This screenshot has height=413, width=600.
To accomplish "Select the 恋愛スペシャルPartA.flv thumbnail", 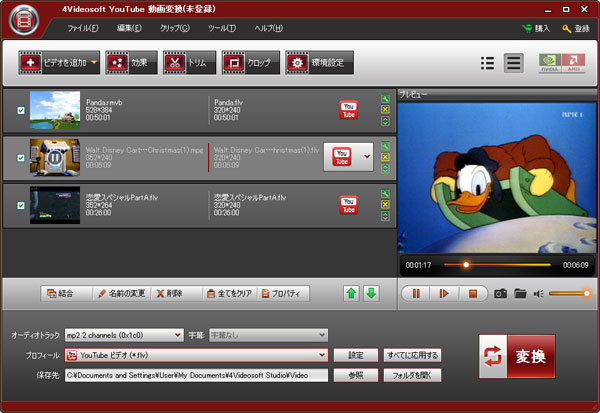I will (55, 205).
